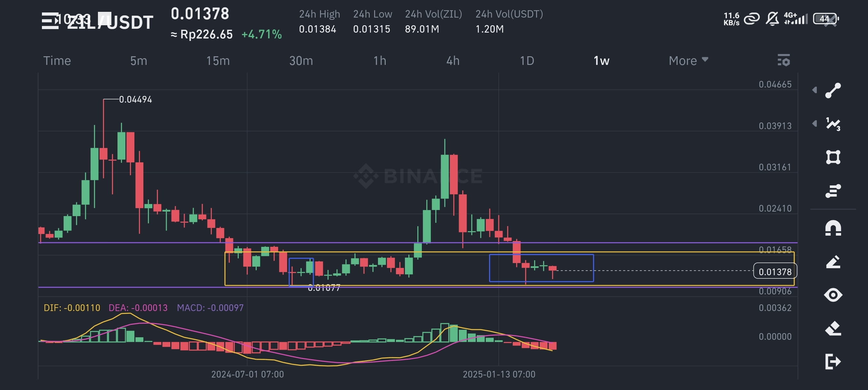Expand wave pattern tool options arrow

(815, 123)
